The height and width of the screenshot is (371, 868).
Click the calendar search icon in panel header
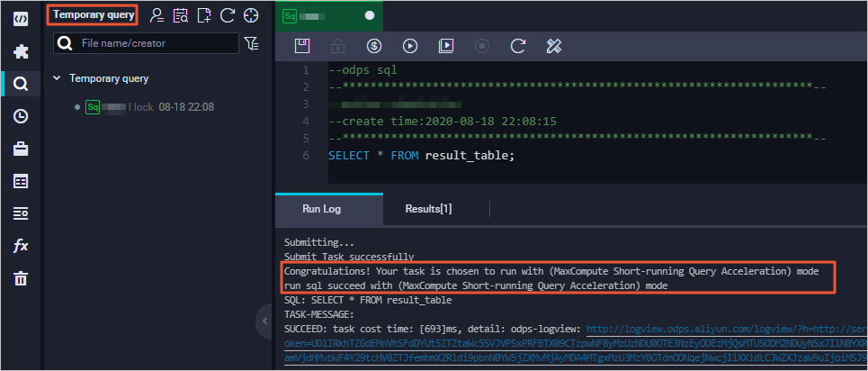pyautogui.click(x=181, y=15)
